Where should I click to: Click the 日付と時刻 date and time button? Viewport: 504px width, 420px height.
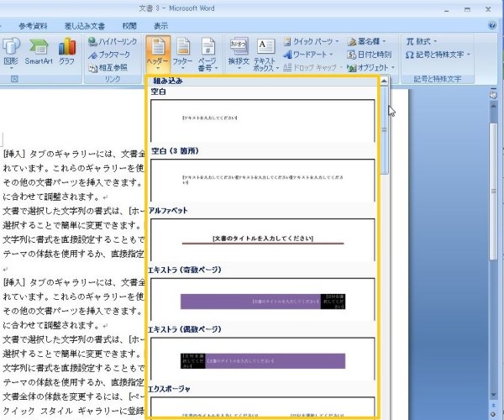coord(370,54)
